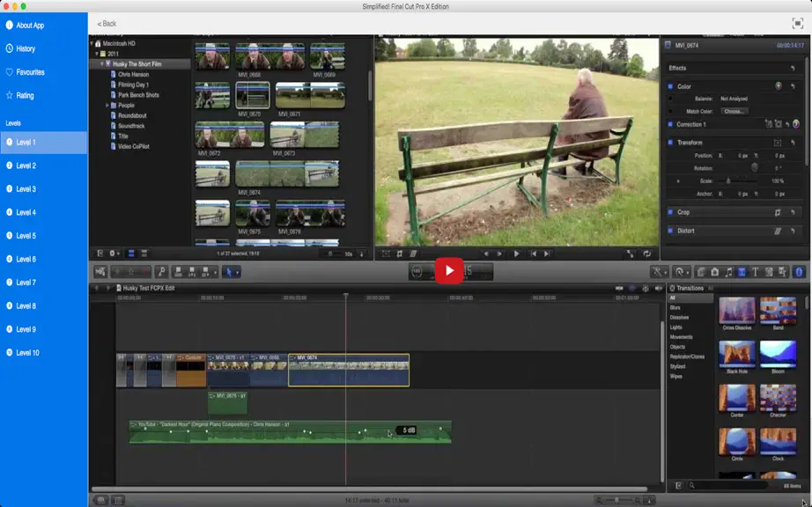Toggle the Crop checkbox in inspector
This screenshot has width=812, height=507.
click(670, 212)
